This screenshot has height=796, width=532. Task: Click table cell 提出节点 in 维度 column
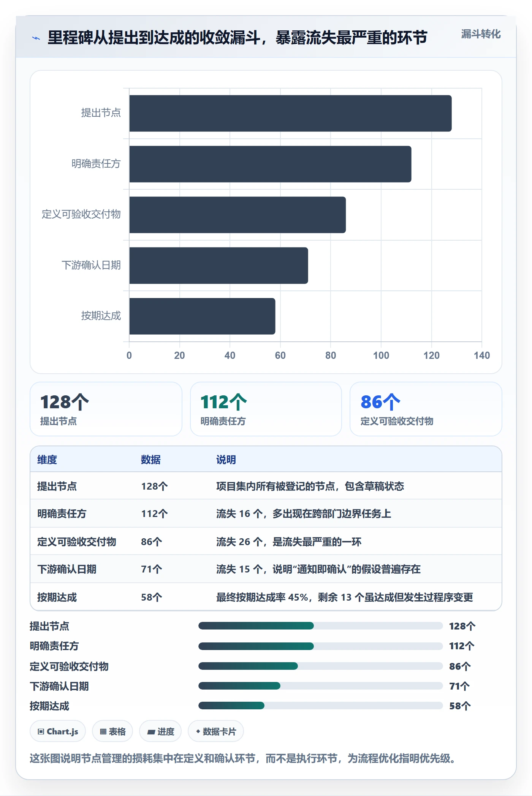click(57, 486)
